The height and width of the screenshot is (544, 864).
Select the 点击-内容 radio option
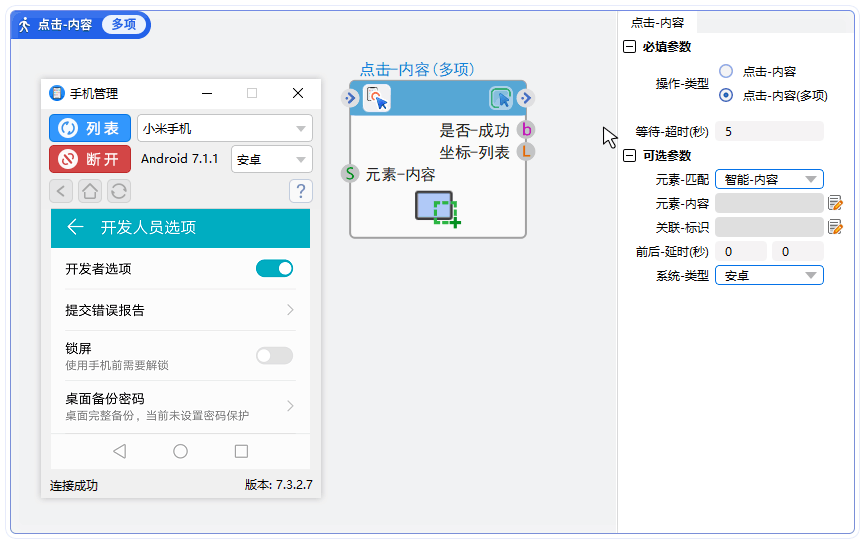tap(726, 71)
